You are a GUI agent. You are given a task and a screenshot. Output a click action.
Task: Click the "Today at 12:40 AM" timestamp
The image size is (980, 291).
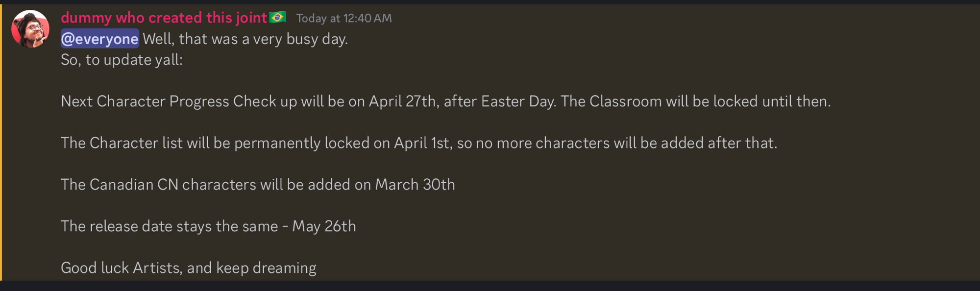pos(343,19)
